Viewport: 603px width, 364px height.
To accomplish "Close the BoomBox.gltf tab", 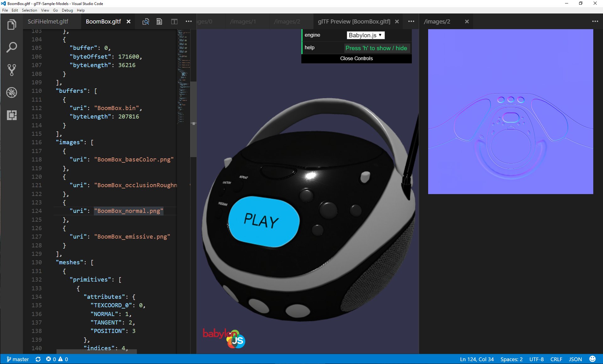I will pos(128,22).
